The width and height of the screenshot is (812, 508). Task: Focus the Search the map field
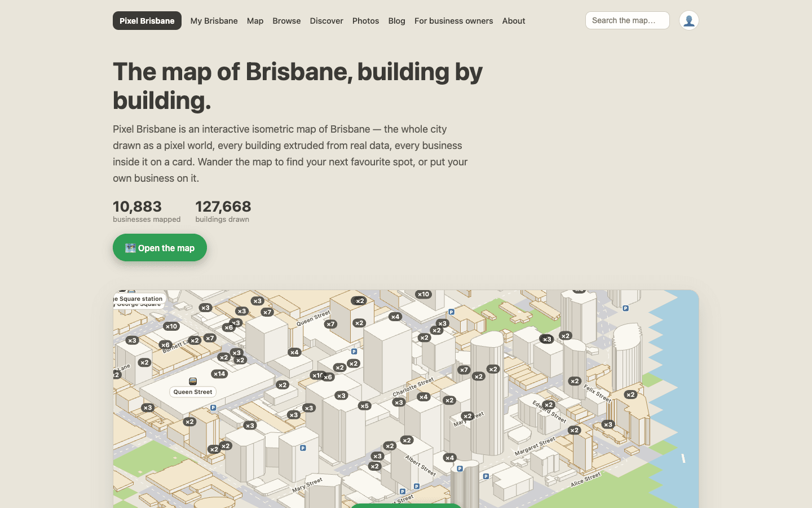(627, 20)
